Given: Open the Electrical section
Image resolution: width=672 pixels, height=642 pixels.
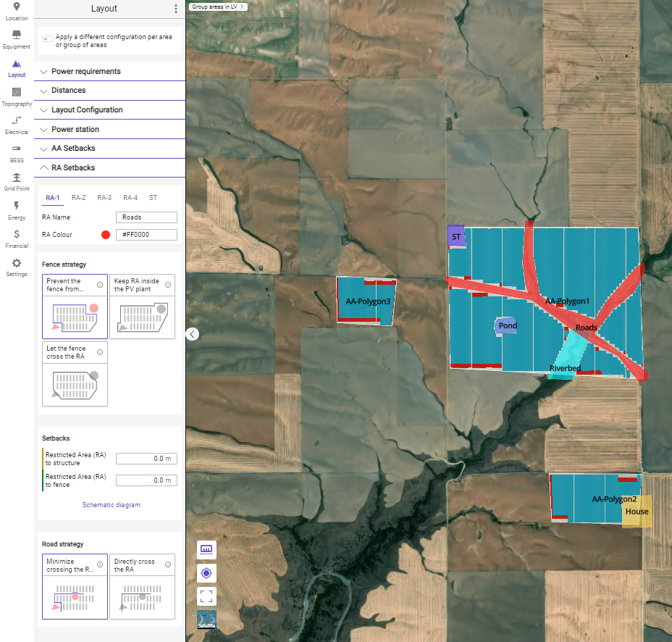Looking at the screenshot, I should (x=16, y=125).
